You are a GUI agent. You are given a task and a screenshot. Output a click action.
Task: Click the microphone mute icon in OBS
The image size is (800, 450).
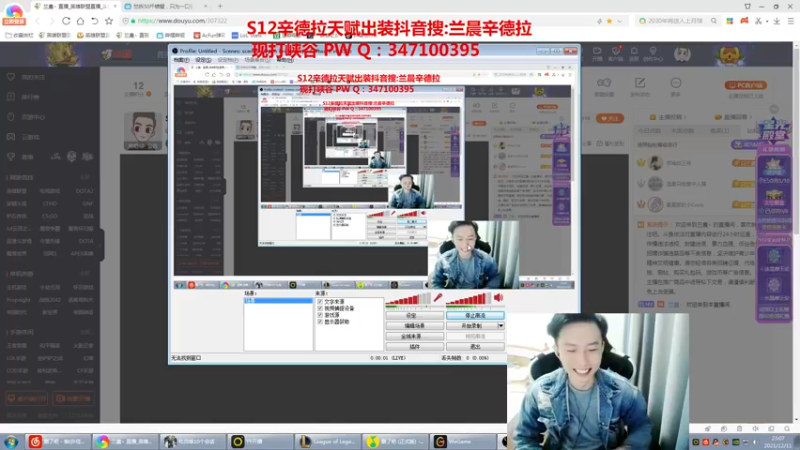click(438, 297)
